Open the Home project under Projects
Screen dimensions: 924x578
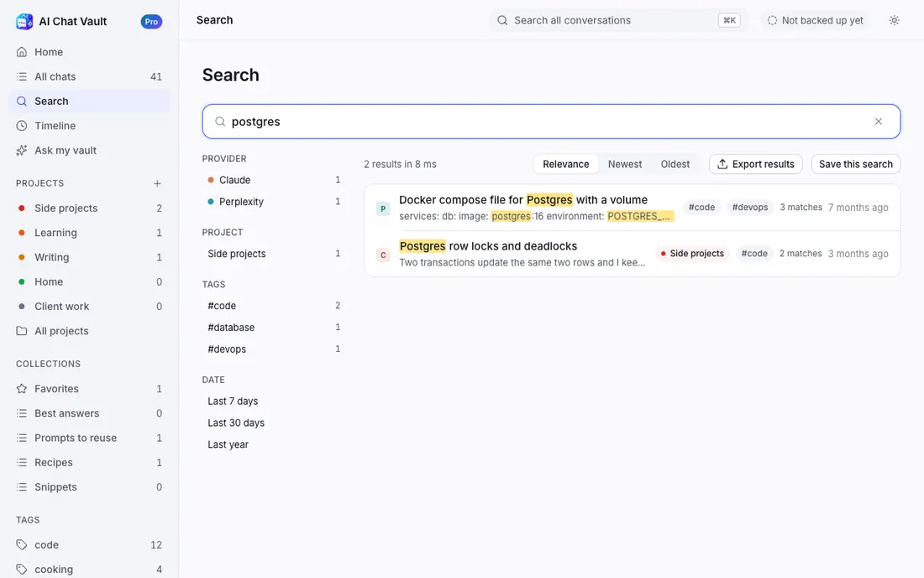pos(89,281)
